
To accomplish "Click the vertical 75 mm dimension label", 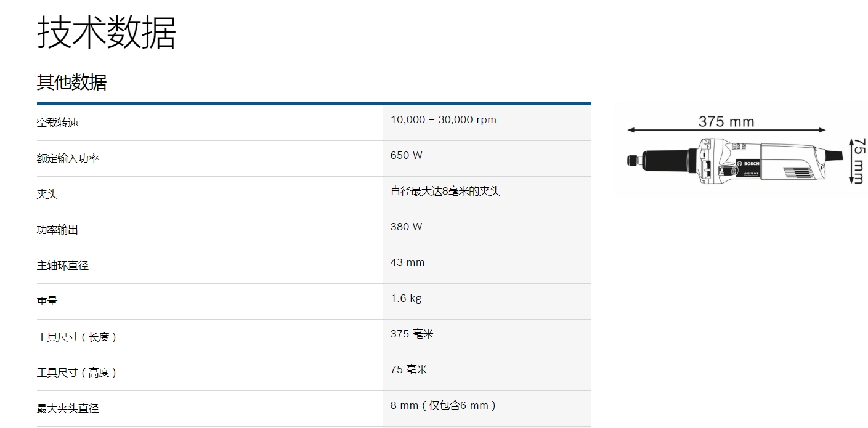I will coord(858,160).
